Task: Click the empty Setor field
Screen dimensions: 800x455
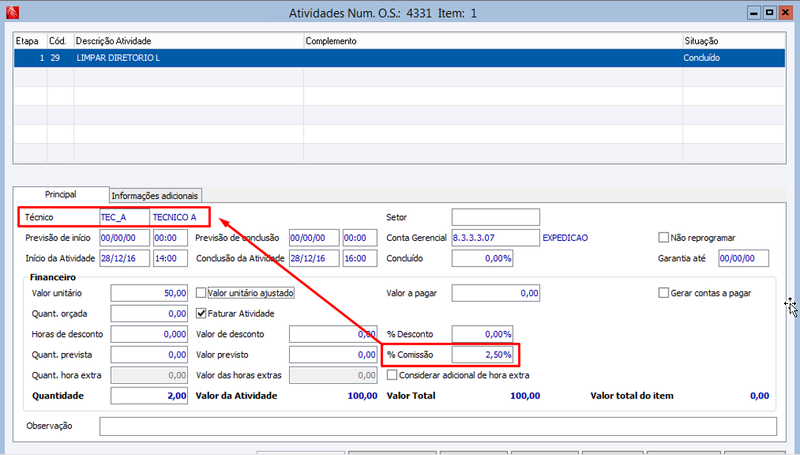Action: tap(495, 217)
